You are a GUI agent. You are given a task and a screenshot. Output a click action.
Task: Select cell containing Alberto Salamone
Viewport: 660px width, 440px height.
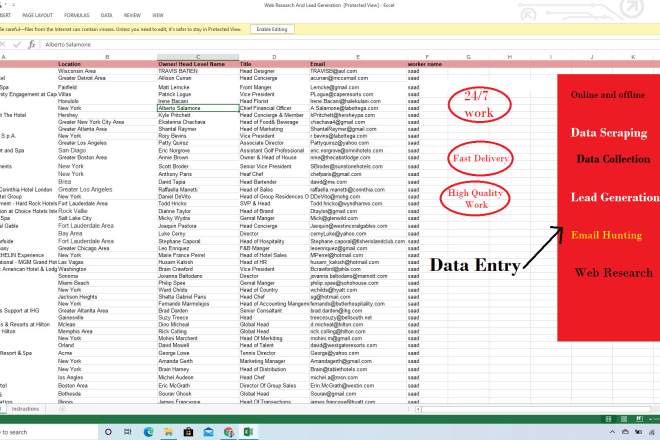[x=198, y=108]
